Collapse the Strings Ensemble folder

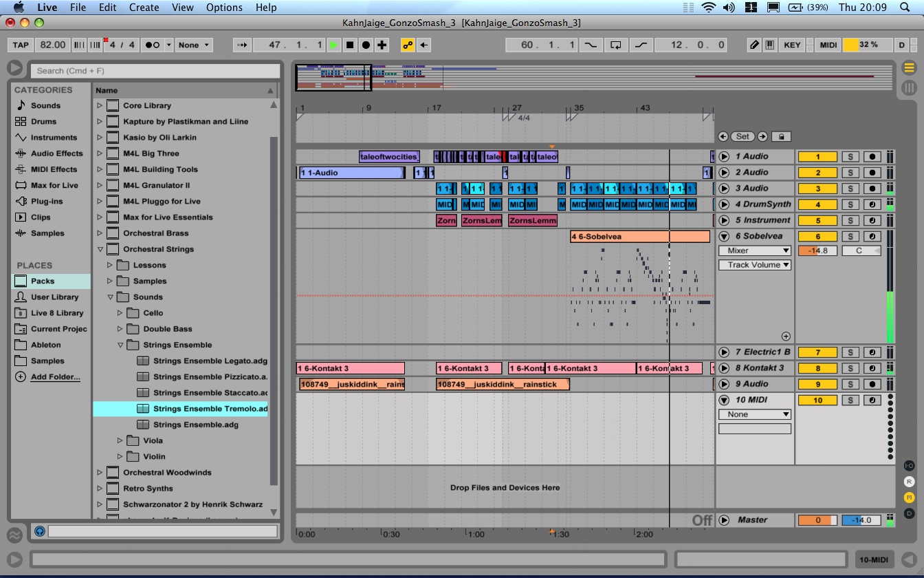pos(120,345)
